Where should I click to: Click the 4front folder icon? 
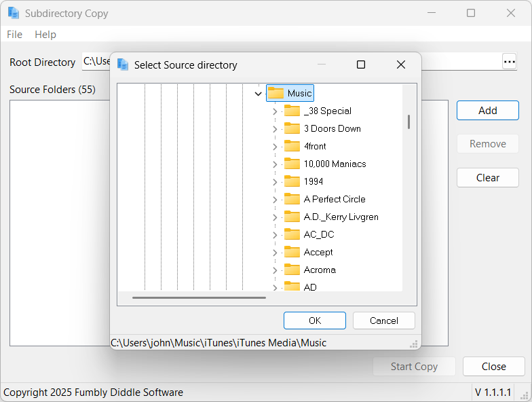pos(292,146)
